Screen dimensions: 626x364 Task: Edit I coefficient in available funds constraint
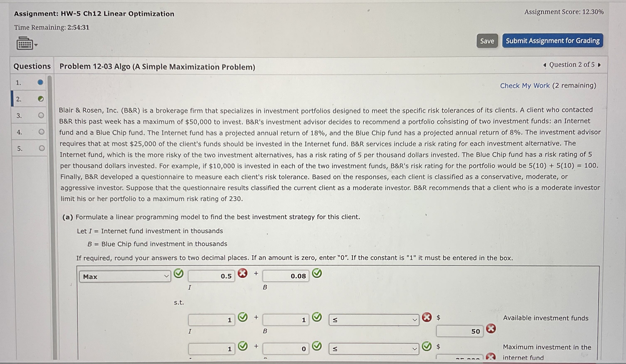pos(211,320)
